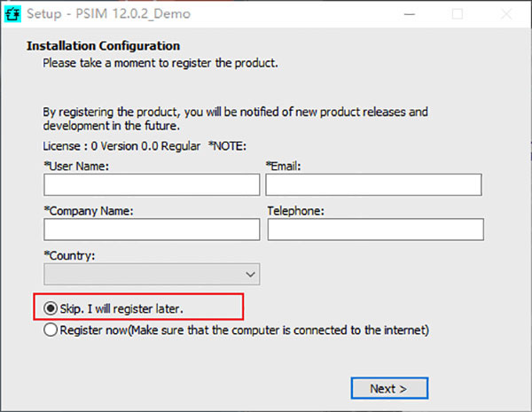Close the PSIM Setup window
The height and width of the screenshot is (412, 532).
[x=506, y=14]
